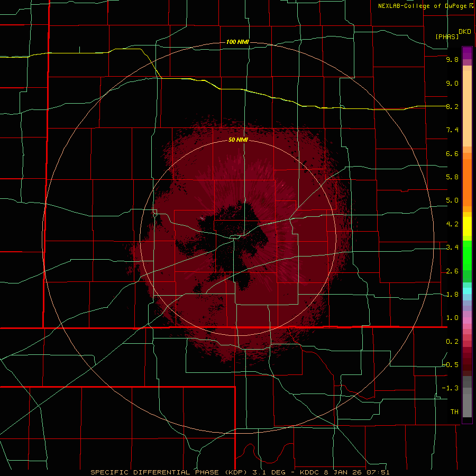Viewport: 476px width, 476px height.
Task: Select the 50 NMI range ring label
Action: pos(238,140)
